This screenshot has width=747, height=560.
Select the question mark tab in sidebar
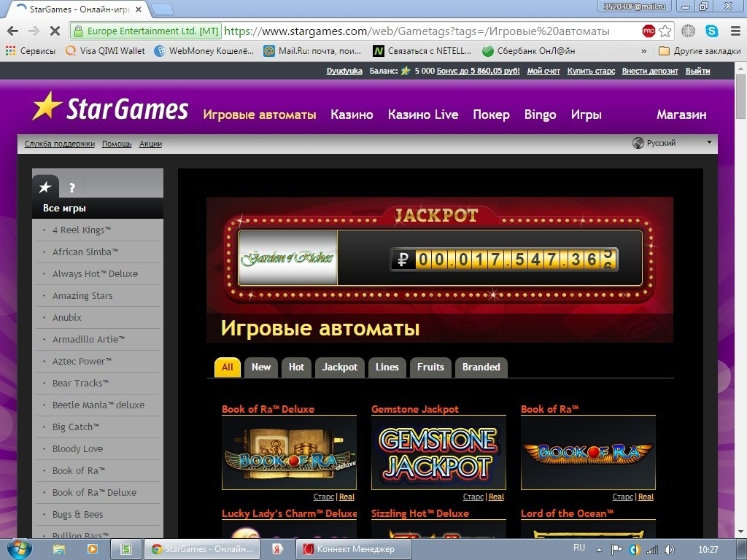(x=72, y=187)
